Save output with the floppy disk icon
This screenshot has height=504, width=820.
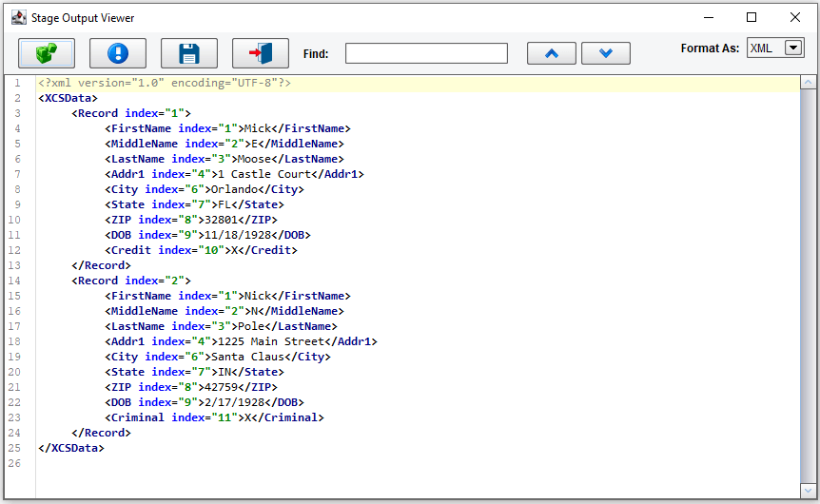[188, 53]
